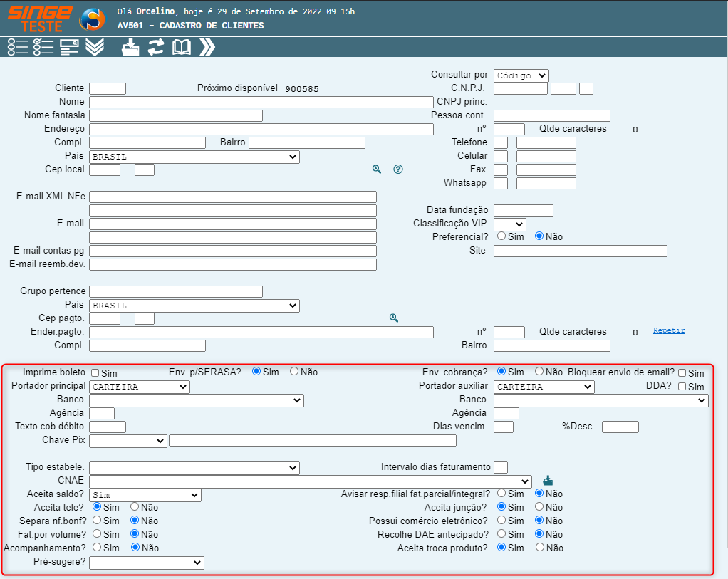Enable the Imprime boleto checkbox
This screenshot has width=728, height=579.
(95, 373)
